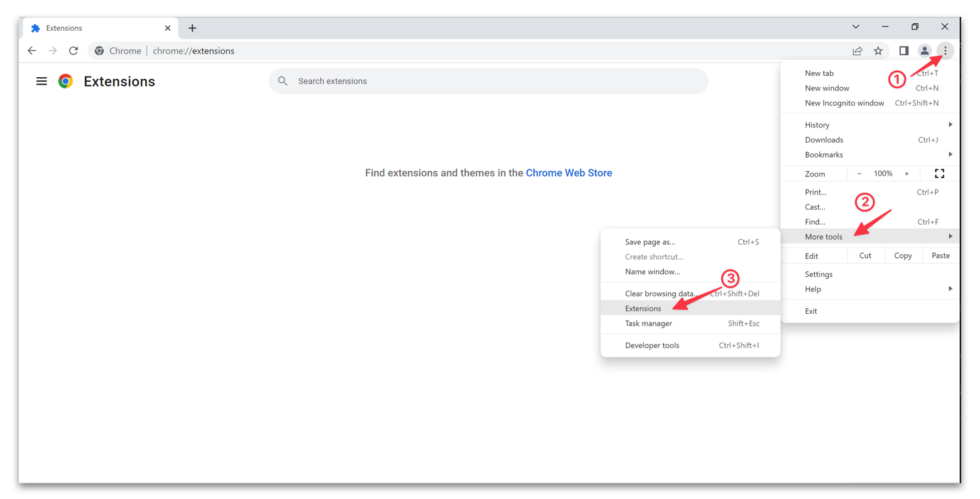Click the share icon in the toolbar
This screenshot has width=980, height=499.
click(857, 51)
